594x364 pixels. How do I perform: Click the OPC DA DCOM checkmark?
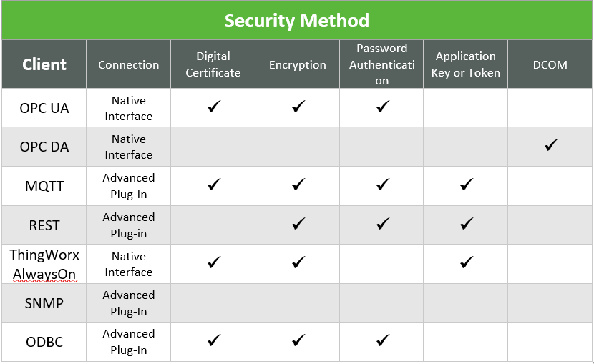click(551, 145)
